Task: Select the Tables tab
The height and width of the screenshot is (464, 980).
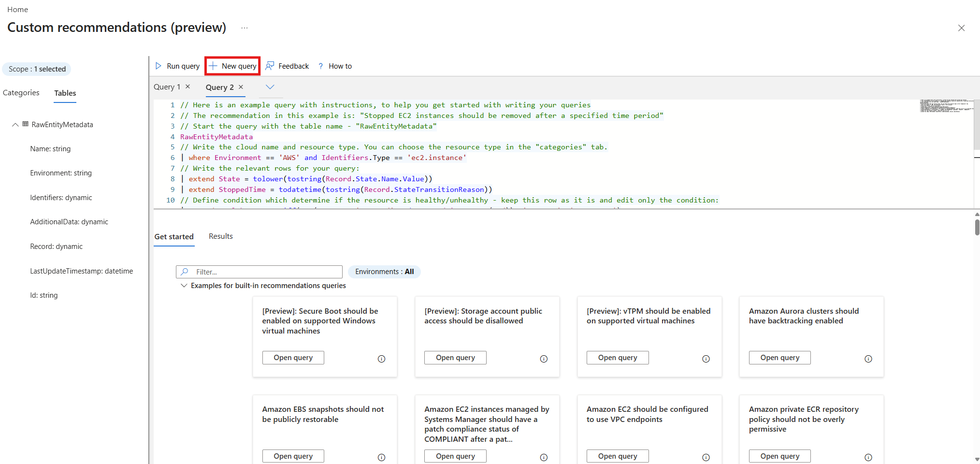Action: click(x=65, y=93)
